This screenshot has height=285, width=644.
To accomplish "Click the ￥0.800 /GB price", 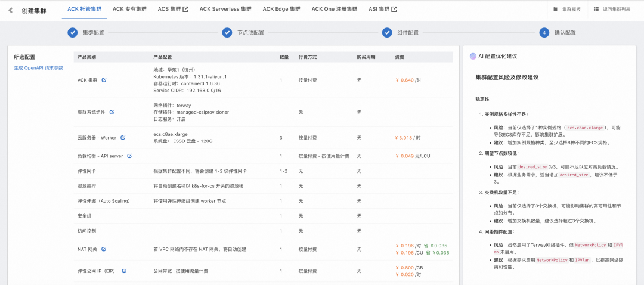I will pos(409,267).
